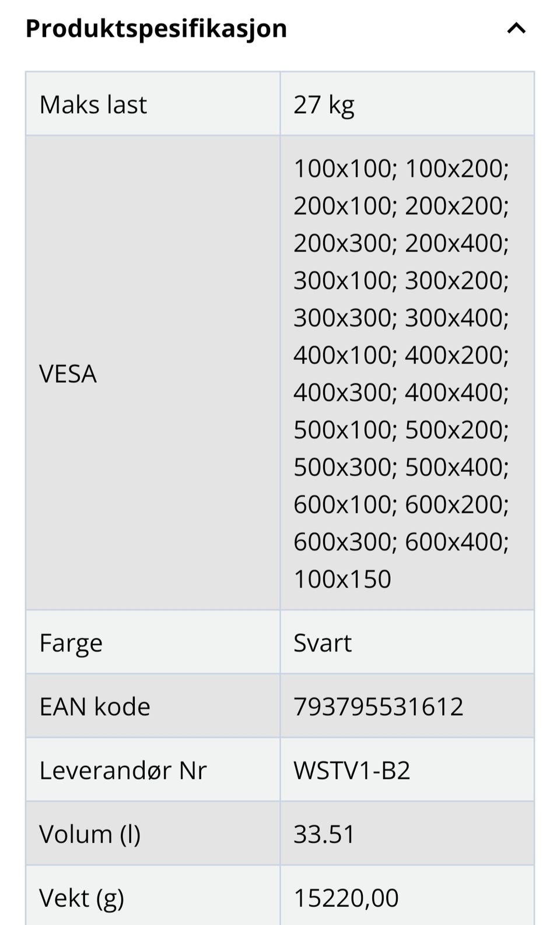Click the EAN kode label

[x=94, y=706]
